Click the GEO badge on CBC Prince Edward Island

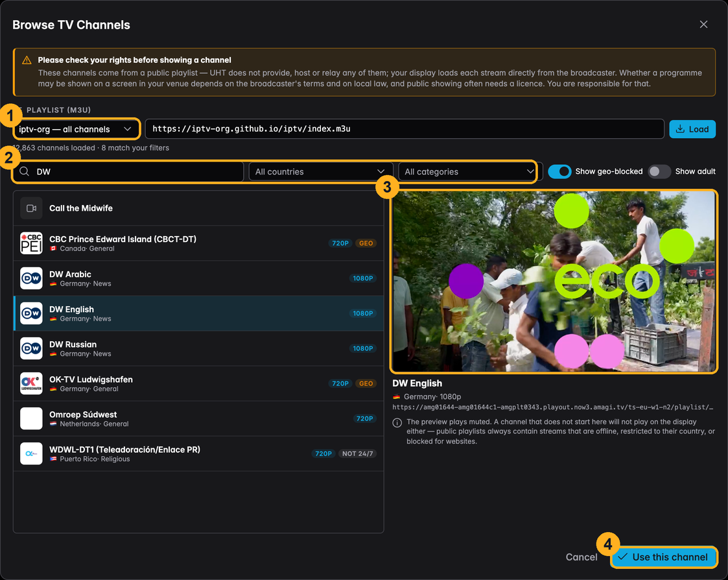coord(366,243)
